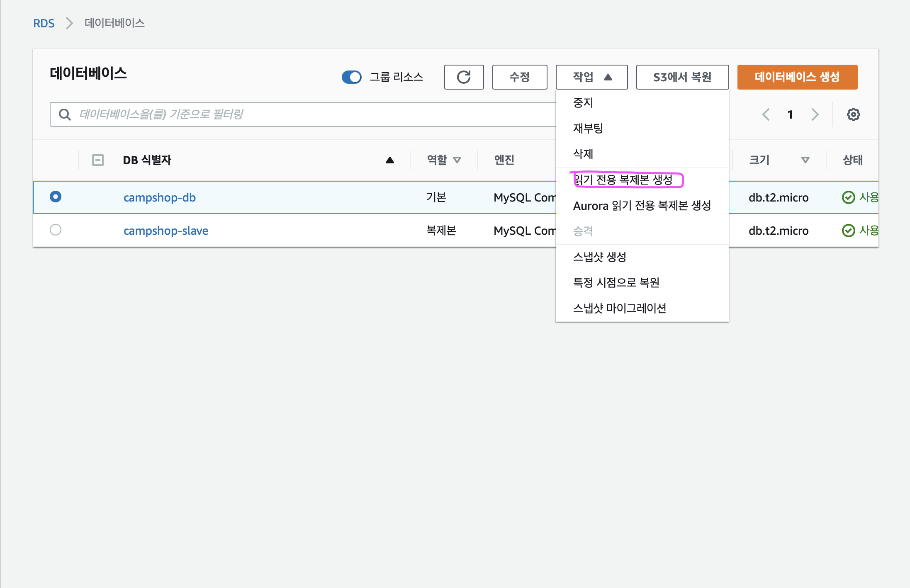Click the refresh databases icon button

click(464, 77)
